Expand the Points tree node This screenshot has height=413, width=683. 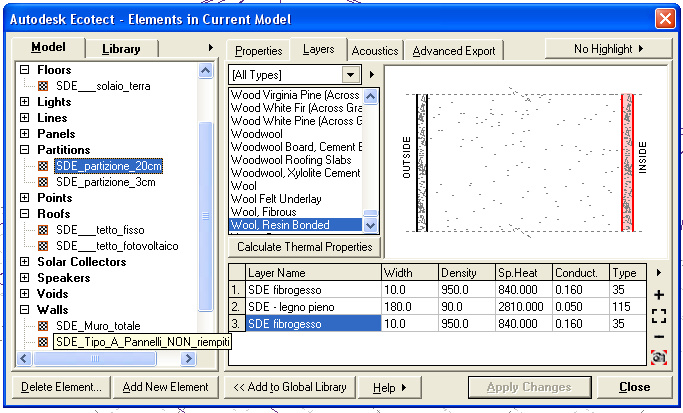(x=25, y=198)
